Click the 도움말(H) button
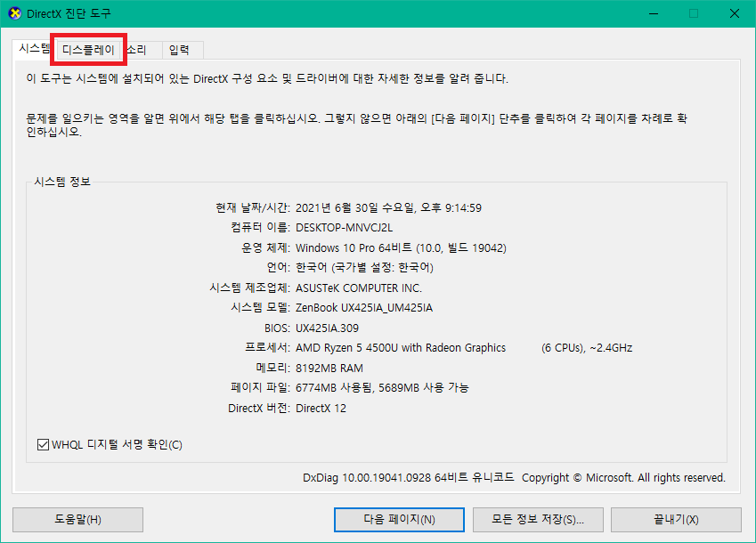 tap(77, 519)
